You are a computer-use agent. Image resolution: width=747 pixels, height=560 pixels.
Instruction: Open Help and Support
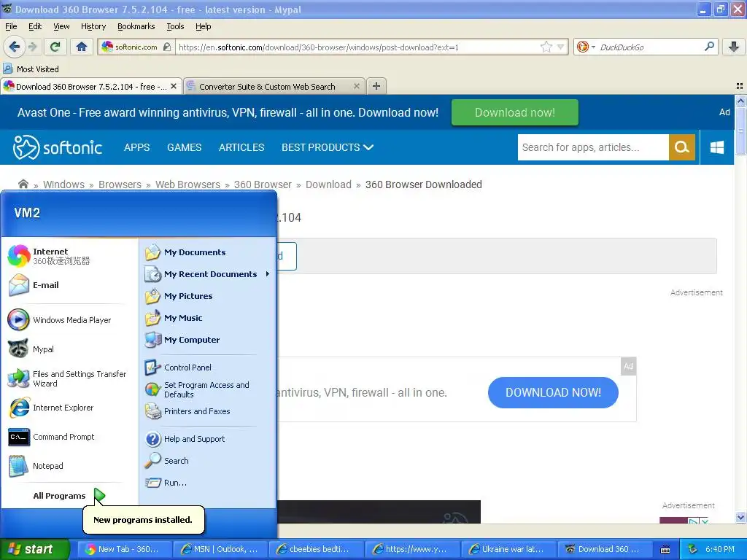pos(208,438)
